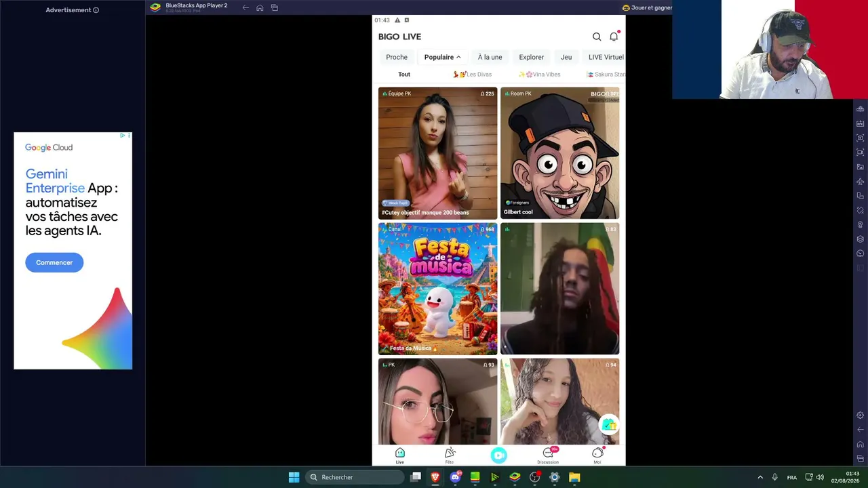Screen dimensions: 868x488
Task: Open the Cutey Équipe PK live stream
Action: (x=437, y=153)
